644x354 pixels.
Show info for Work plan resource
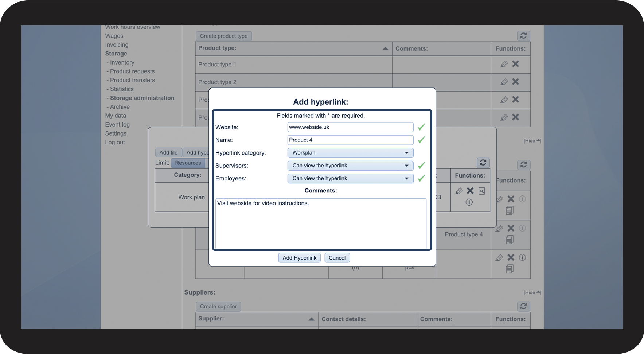(469, 202)
